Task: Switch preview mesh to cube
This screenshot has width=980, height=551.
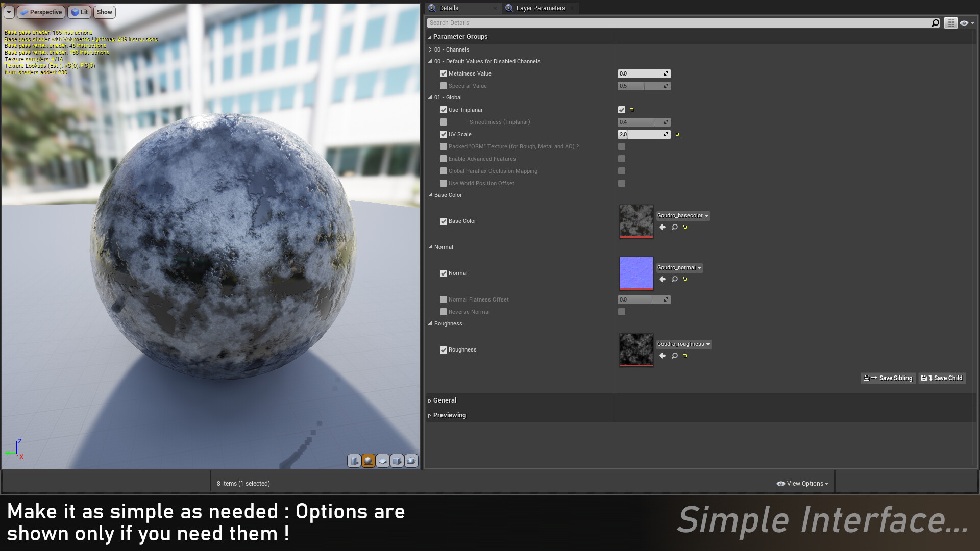Action: [x=397, y=461]
